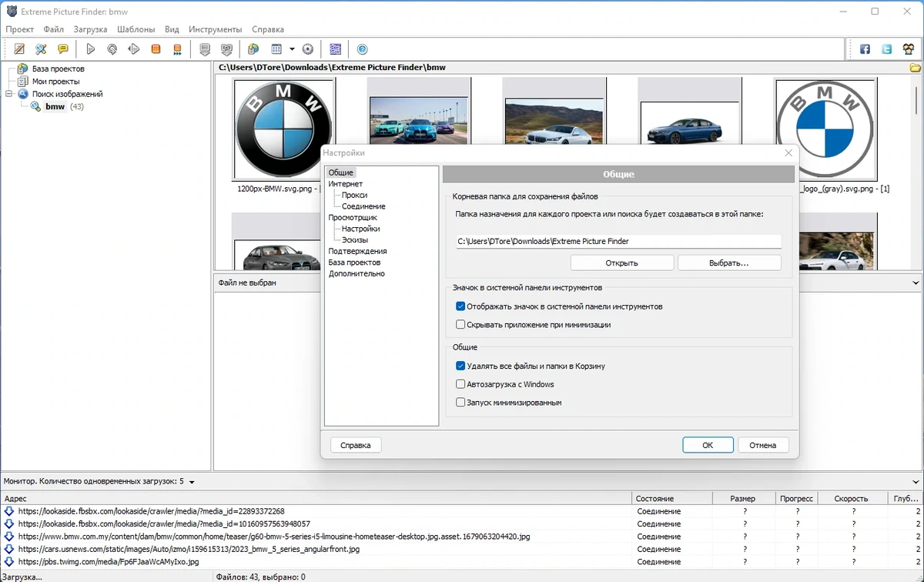924x582 pixels.
Task: Enable 'Скрывать приложение при минимизации' checkbox
Action: pyautogui.click(x=460, y=325)
